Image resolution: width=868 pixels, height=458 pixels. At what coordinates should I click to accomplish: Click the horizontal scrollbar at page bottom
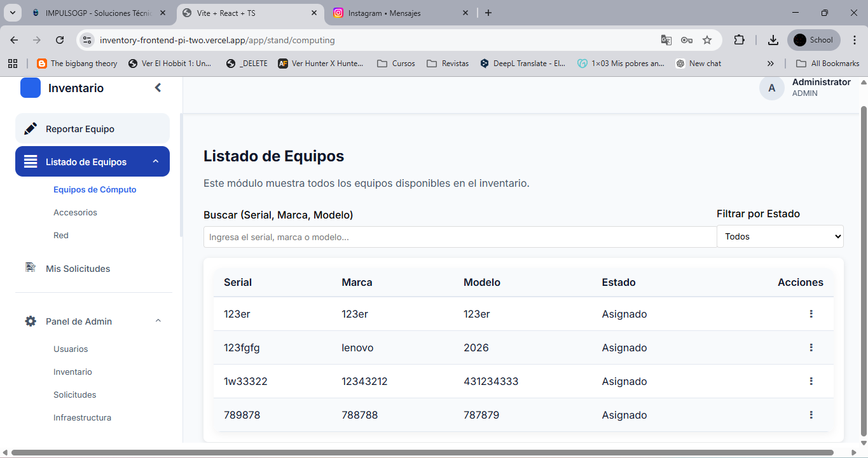pyautogui.click(x=432, y=453)
